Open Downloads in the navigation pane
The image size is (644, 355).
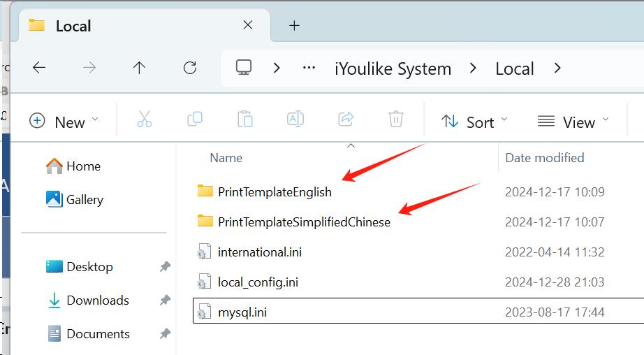click(x=97, y=300)
